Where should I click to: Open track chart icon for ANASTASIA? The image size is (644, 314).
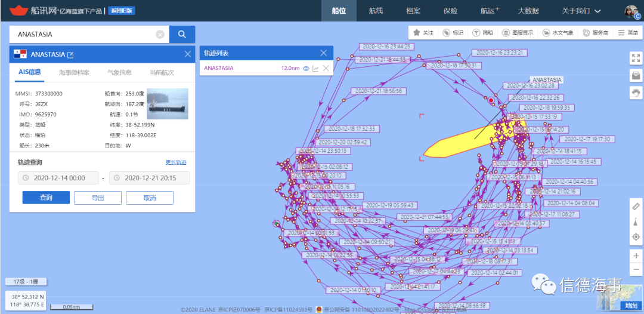pos(315,69)
